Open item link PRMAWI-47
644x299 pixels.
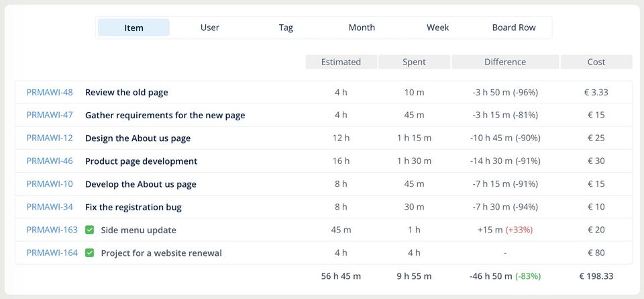point(50,115)
